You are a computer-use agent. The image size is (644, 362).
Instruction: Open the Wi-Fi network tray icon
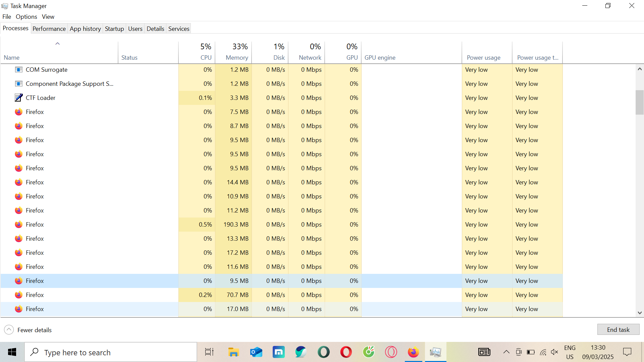543,352
